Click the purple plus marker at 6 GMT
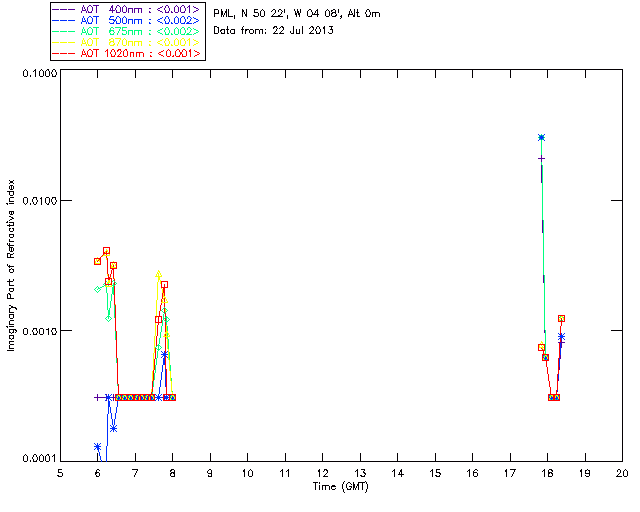The height and width of the screenshot is (512, 640). 98,397
